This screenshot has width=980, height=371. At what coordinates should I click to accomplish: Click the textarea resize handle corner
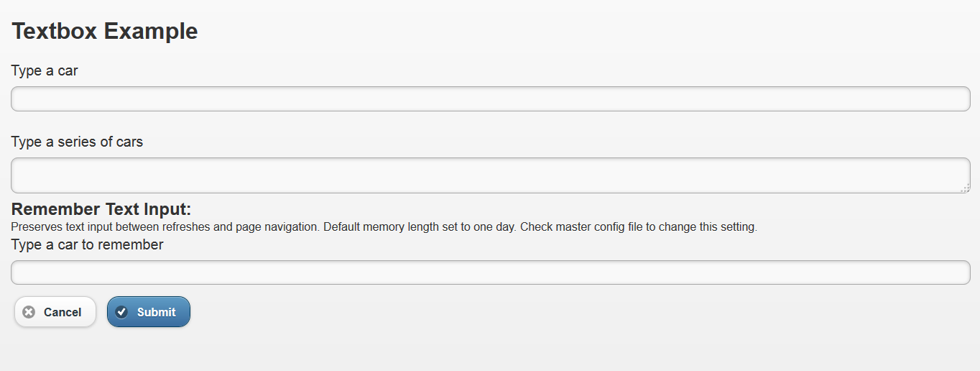(x=965, y=188)
